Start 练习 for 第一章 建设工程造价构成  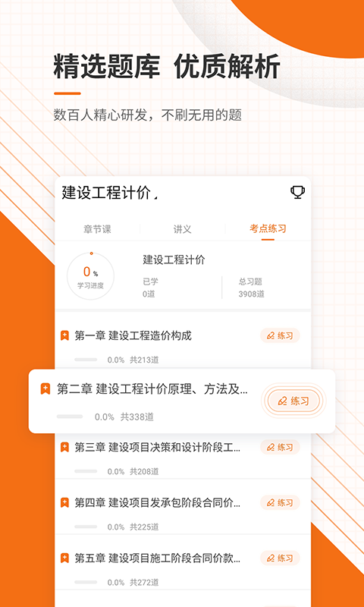click(x=280, y=335)
